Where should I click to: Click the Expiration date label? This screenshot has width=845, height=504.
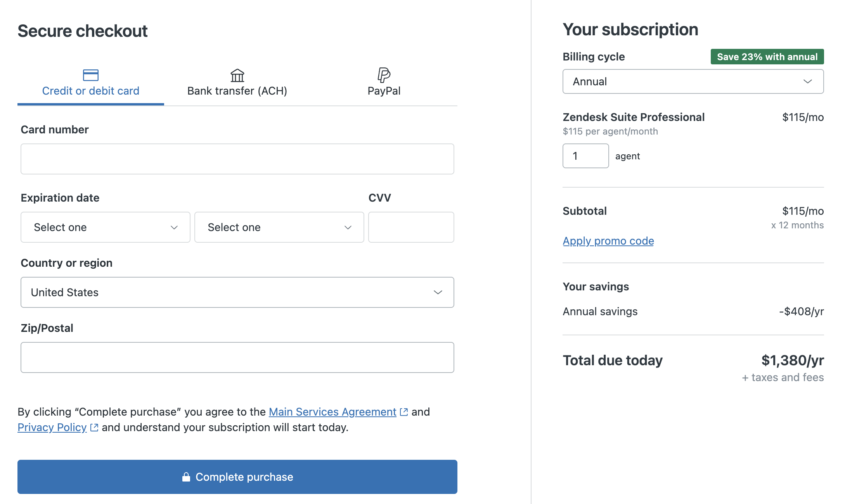(x=60, y=198)
